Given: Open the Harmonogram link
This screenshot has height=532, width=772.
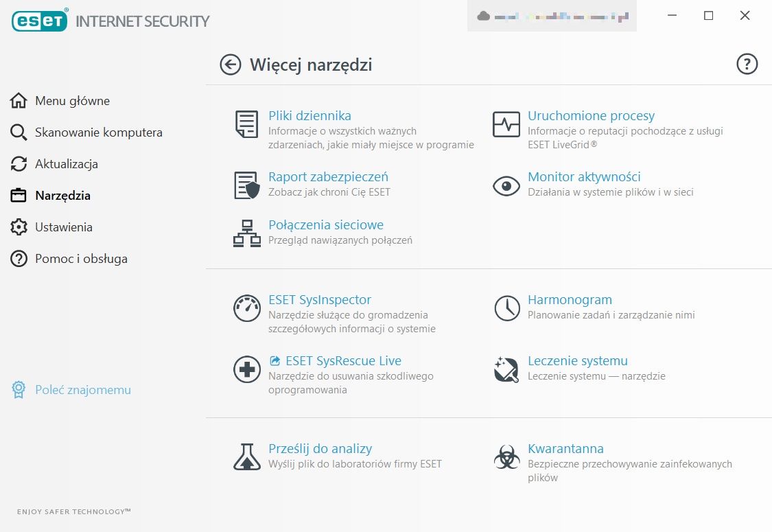Looking at the screenshot, I should coord(570,300).
